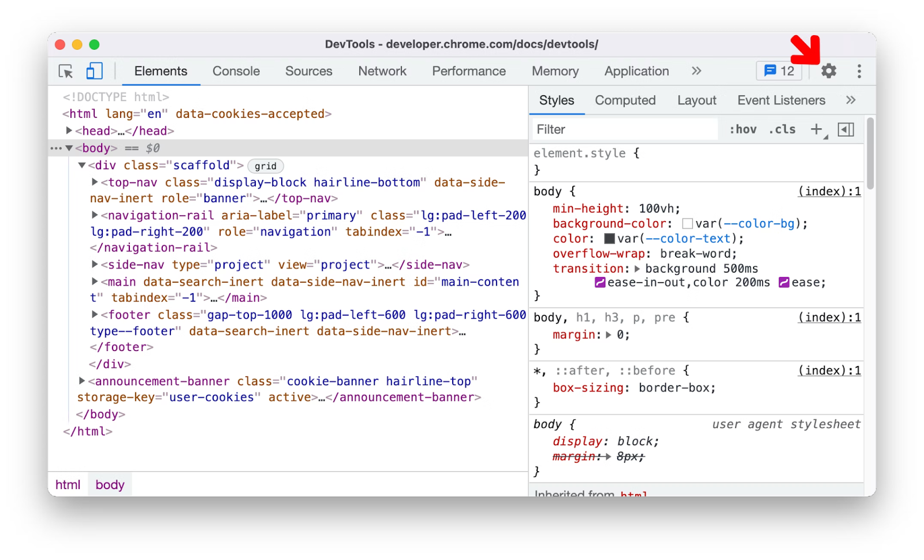This screenshot has height=560, width=924.
Task: Click the purple ease-in-out easing editor icon
Action: point(600,282)
